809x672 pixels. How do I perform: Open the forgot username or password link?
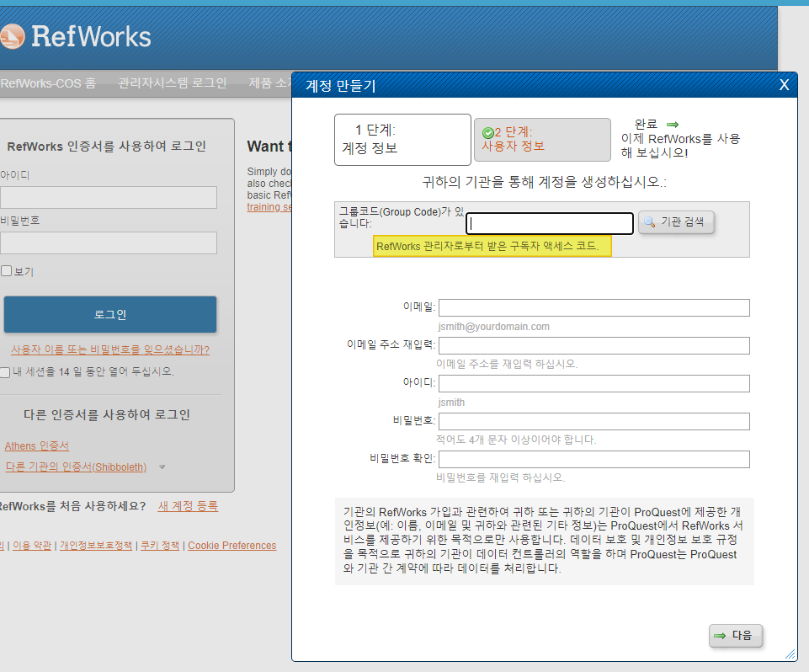point(110,349)
